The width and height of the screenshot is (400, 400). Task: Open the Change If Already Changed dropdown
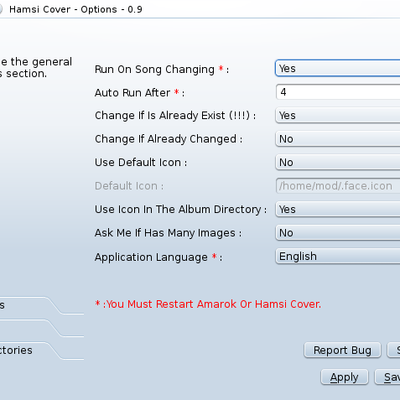(337, 139)
